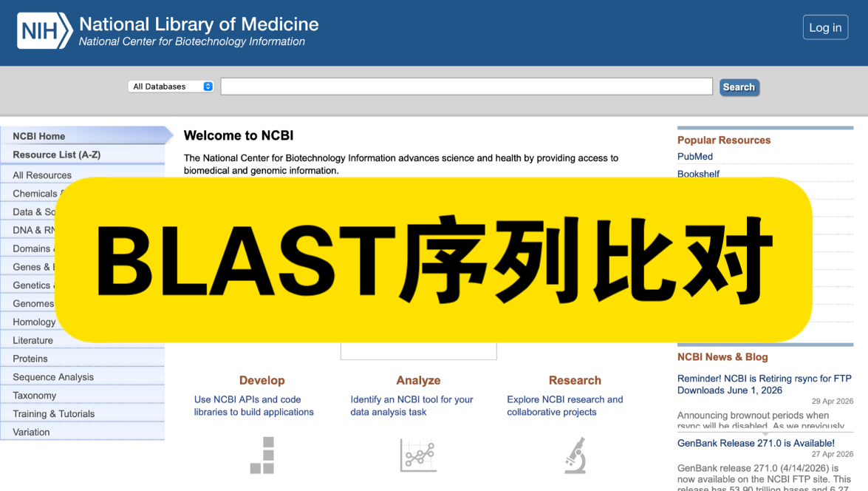Image resolution: width=868 pixels, height=491 pixels.
Task: Open the Analyze heading link
Action: point(419,380)
